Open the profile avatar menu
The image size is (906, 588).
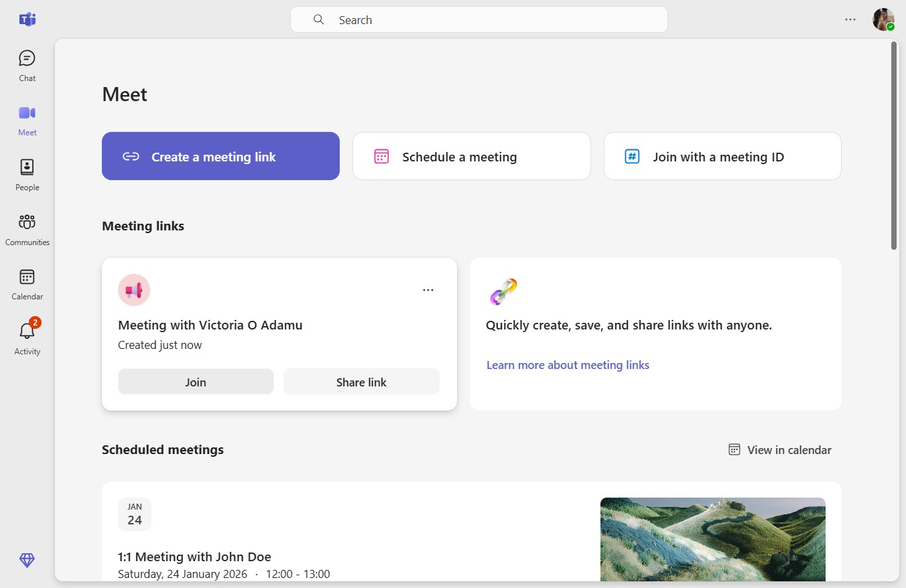coord(883,19)
